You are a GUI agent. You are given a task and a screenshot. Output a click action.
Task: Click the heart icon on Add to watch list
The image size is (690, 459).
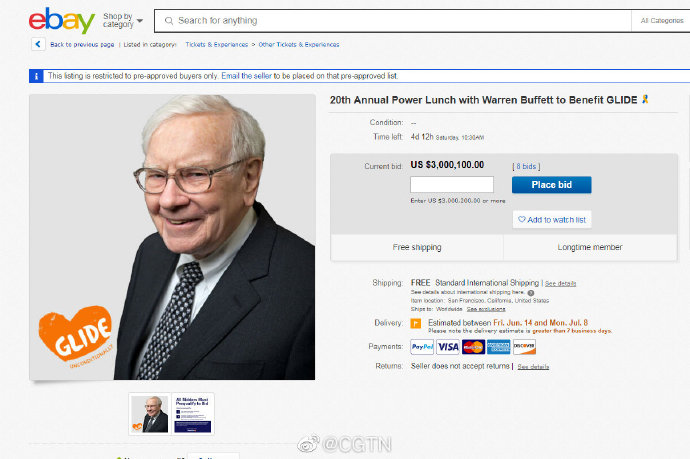click(521, 219)
